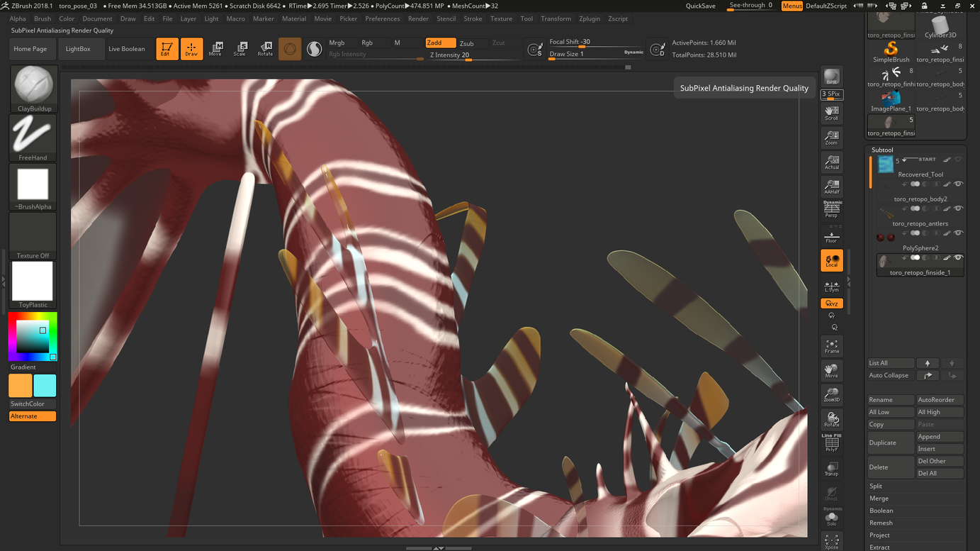Open the ClayBuildup brush picker
Viewport: 980px width, 551px height.
pos(33,89)
